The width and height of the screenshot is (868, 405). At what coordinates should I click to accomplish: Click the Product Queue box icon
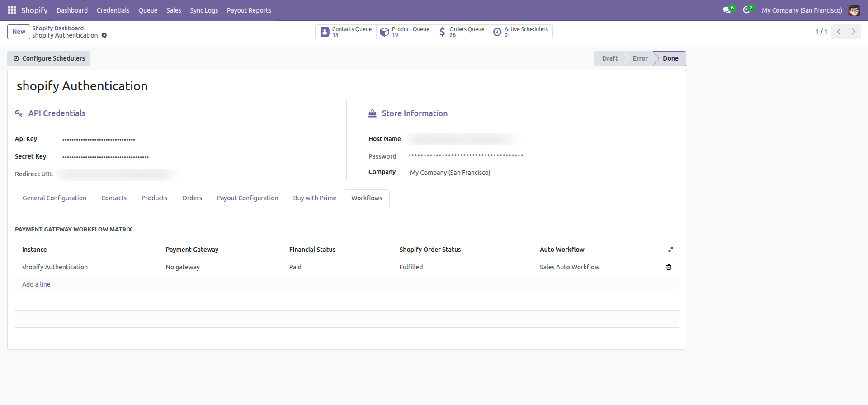pos(384,32)
